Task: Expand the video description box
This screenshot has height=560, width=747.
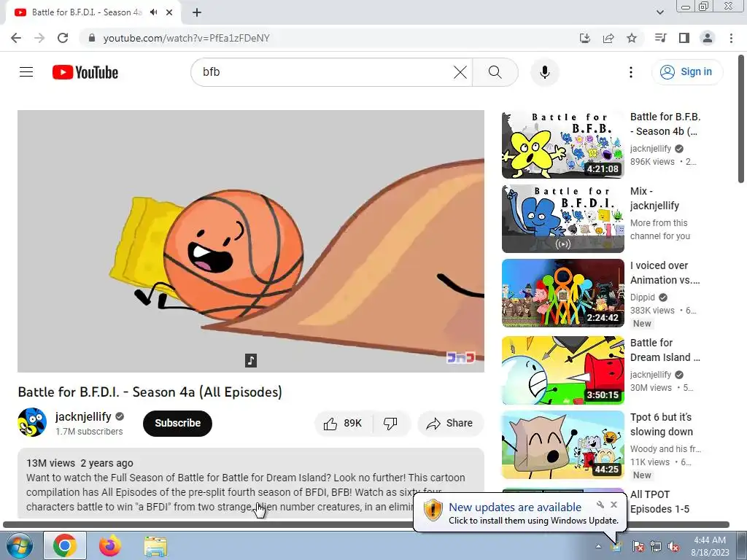Action: click(251, 483)
